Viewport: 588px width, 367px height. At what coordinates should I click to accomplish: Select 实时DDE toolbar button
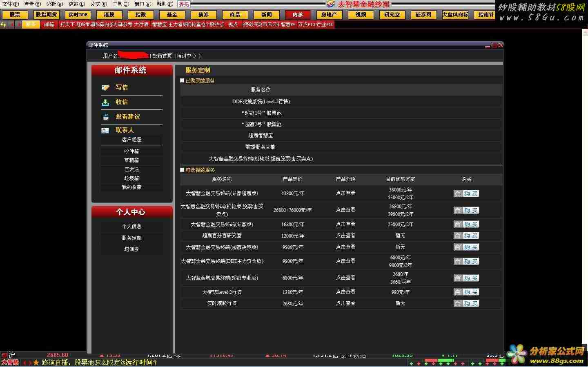[78, 15]
